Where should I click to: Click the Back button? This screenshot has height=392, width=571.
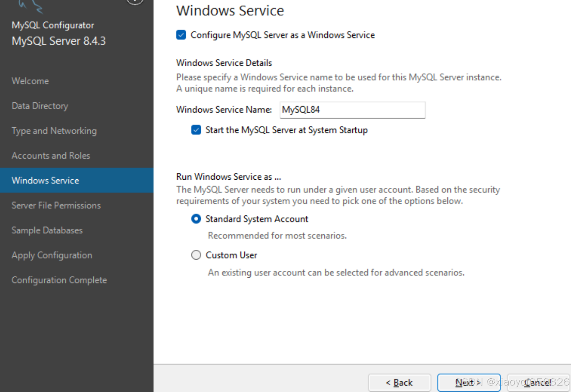pyautogui.click(x=399, y=383)
